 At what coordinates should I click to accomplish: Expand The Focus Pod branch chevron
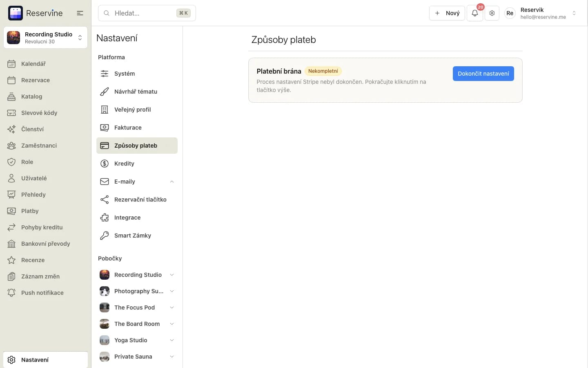coord(172,307)
